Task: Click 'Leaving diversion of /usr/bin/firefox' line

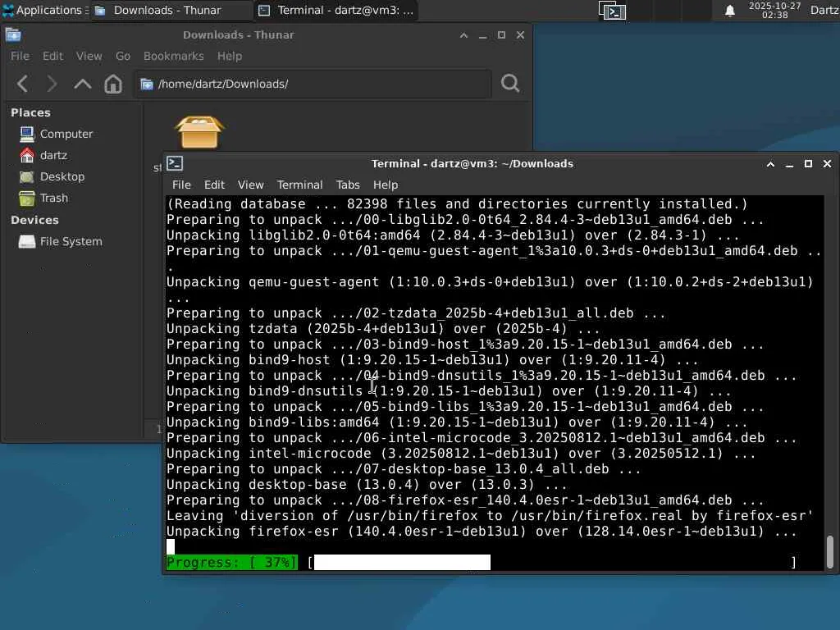Action: pos(490,516)
